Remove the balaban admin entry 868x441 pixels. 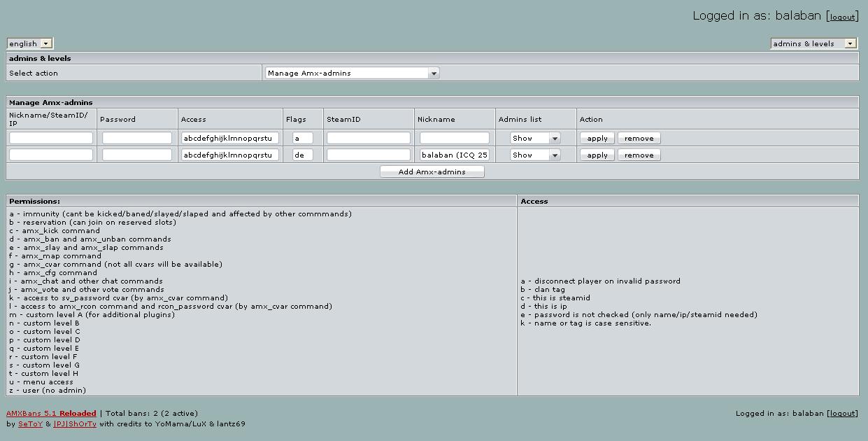point(639,155)
